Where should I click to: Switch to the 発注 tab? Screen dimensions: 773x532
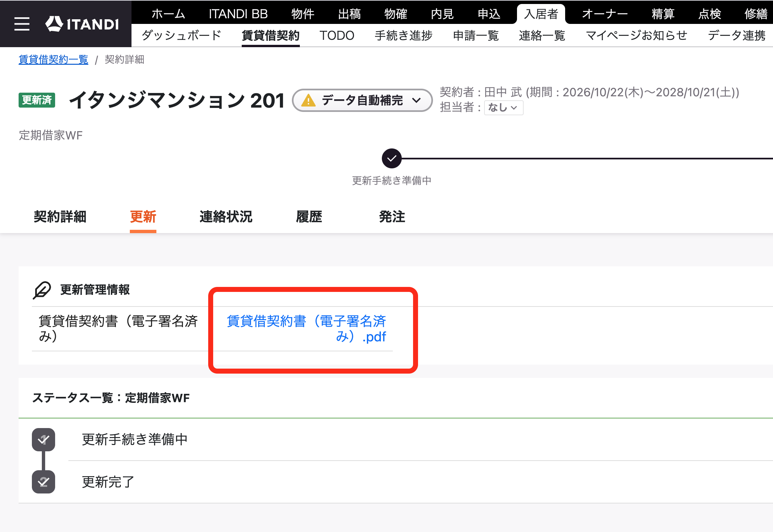click(392, 217)
